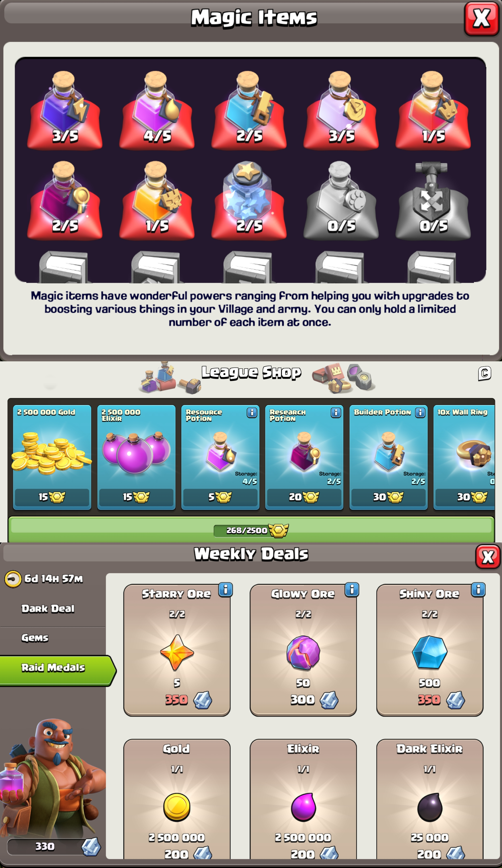The width and height of the screenshot is (502, 868).
Task: Buy 2 500 000 Gold for 15 medals
Action: pyautogui.click(x=52, y=457)
